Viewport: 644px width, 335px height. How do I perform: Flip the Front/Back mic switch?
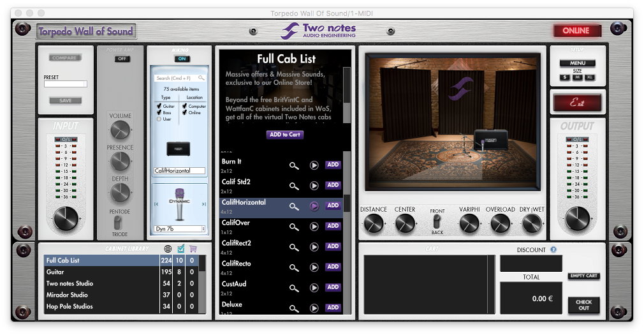coord(437,221)
